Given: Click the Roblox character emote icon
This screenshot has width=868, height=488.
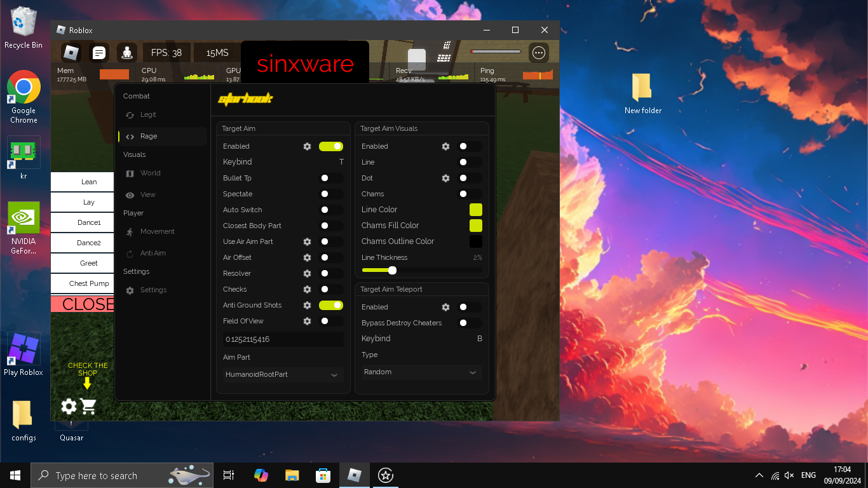Looking at the screenshot, I should 127,53.
